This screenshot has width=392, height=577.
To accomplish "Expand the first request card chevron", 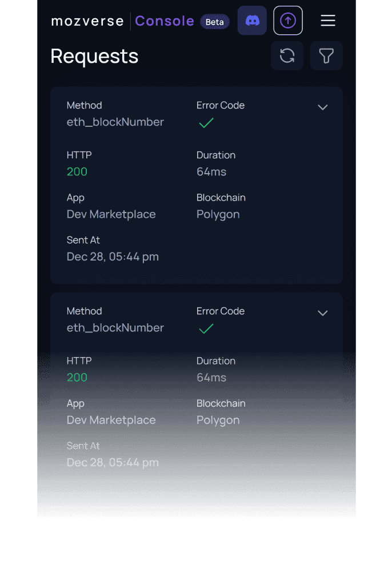I will [x=323, y=107].
